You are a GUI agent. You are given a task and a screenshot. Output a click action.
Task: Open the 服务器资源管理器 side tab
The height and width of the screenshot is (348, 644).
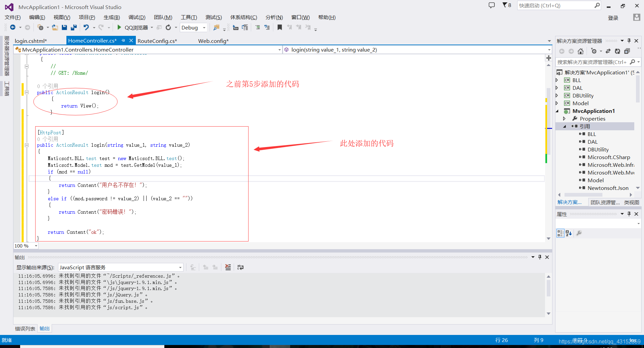pos(7,56)
